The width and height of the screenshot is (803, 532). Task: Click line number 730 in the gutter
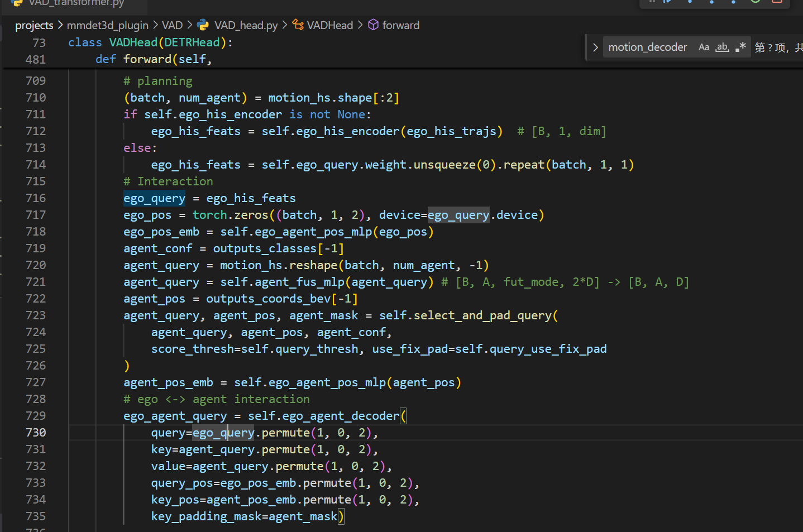[36, 433]
